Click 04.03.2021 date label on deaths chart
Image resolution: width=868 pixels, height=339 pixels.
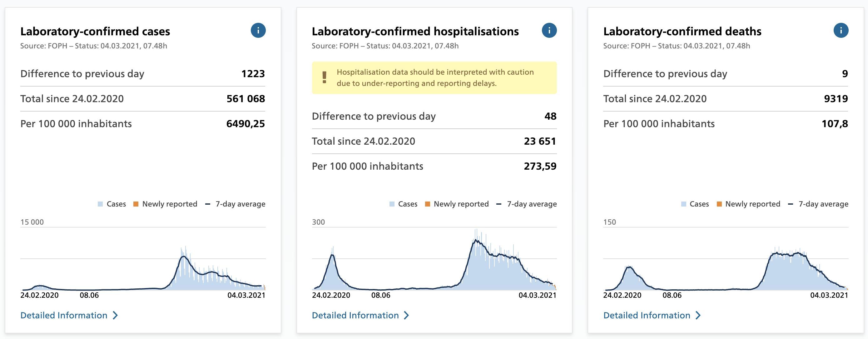829,296
